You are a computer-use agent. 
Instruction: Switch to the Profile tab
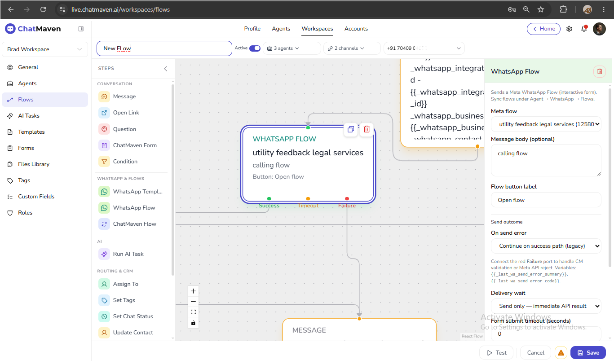(252, 29)
